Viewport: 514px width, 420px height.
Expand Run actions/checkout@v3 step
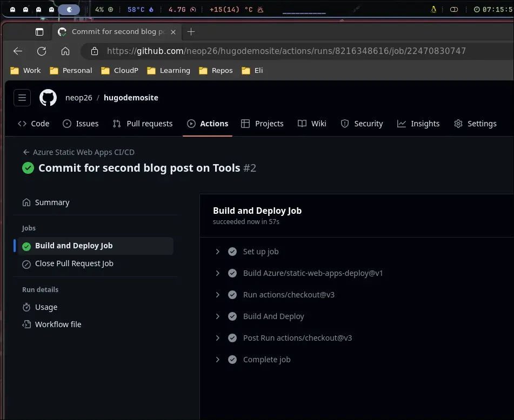[x=218, y=295]
